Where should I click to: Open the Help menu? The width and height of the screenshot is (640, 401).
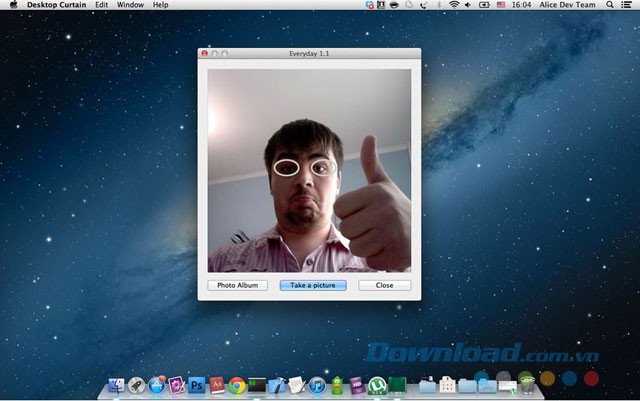click(160, 5)
